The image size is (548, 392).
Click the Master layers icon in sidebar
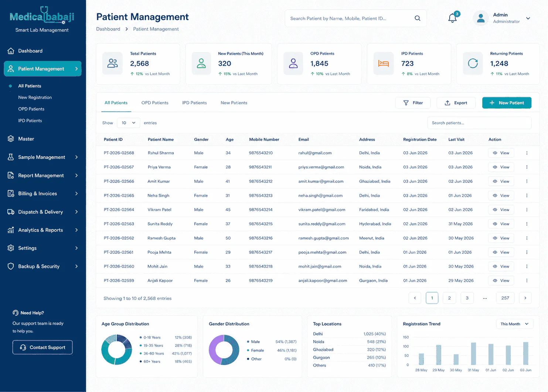click(11, 139)
